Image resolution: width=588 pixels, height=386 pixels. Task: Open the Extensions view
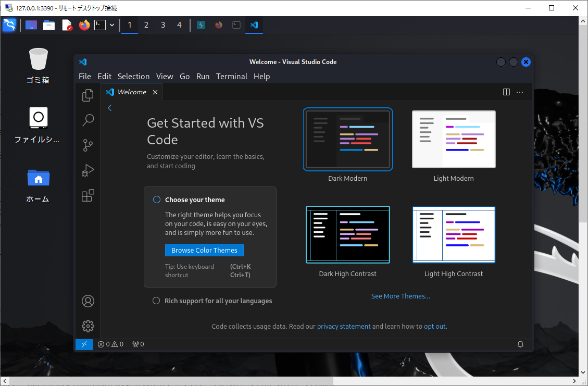(x=87, y=195)
